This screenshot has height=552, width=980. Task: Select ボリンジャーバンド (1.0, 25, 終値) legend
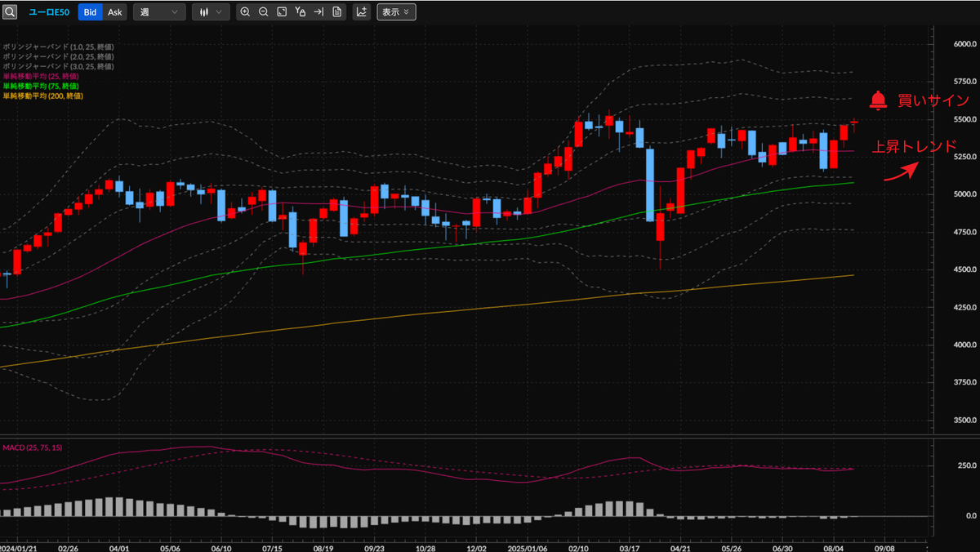click(x=58, y=47)
